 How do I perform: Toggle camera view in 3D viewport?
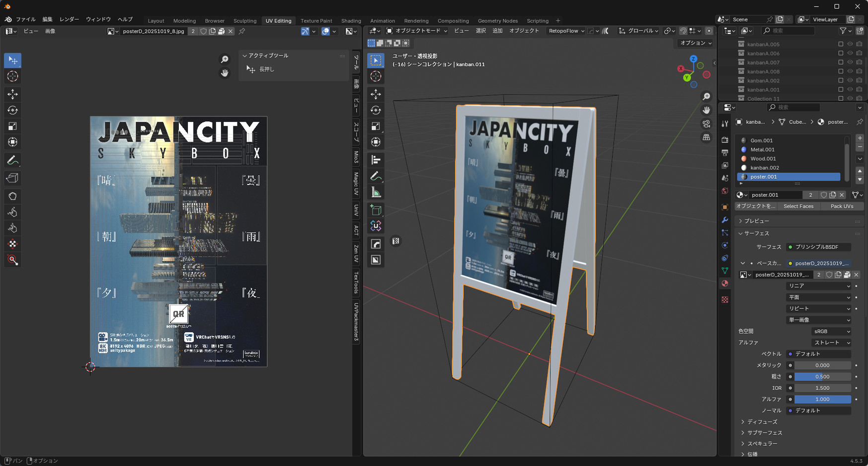(x=706, y=123)
